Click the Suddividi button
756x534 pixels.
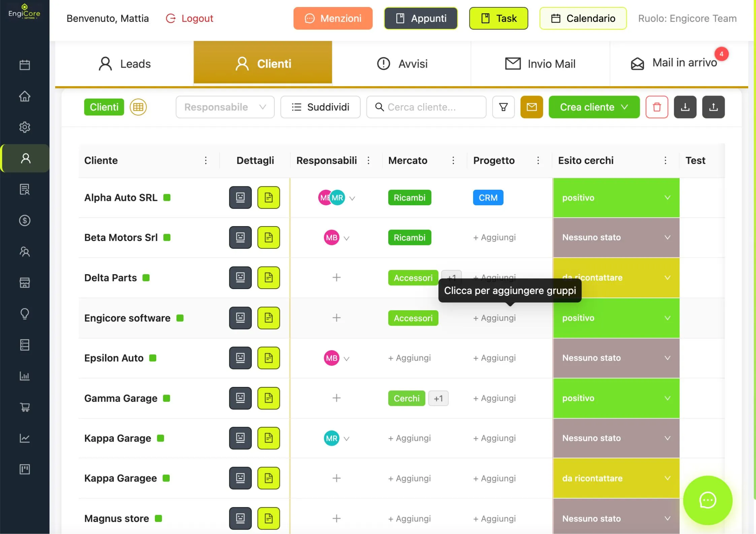pos(320,107)
